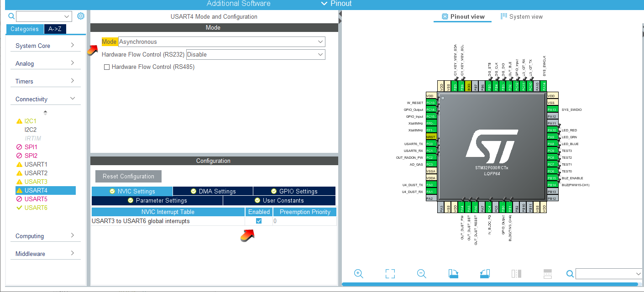This screenshot has height=292, width=644.
Task: Fit chip to pinout view
Action: pyautogui.click(x=390, y=273)
